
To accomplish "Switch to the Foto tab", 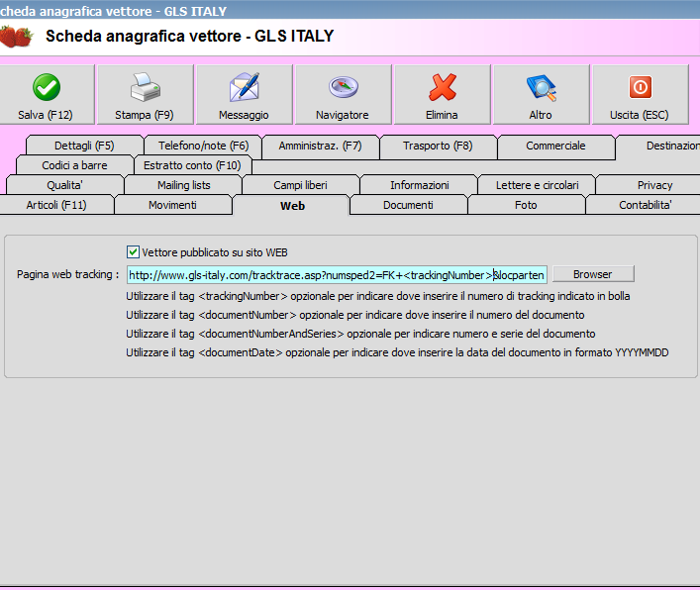I will pyautogui.click(x=526, y=205).
